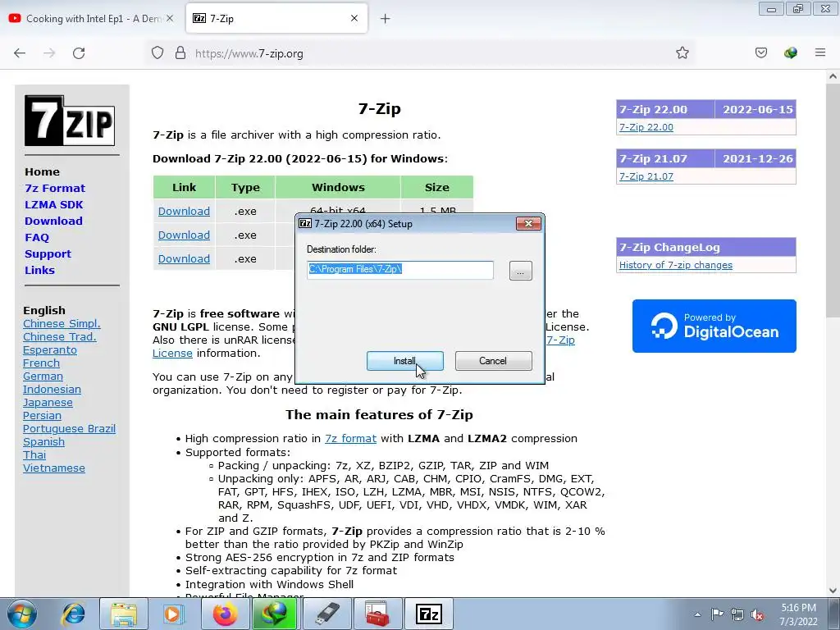Switch language to Japanese
This screenshot has width=840, height=630.
(48, 402)
